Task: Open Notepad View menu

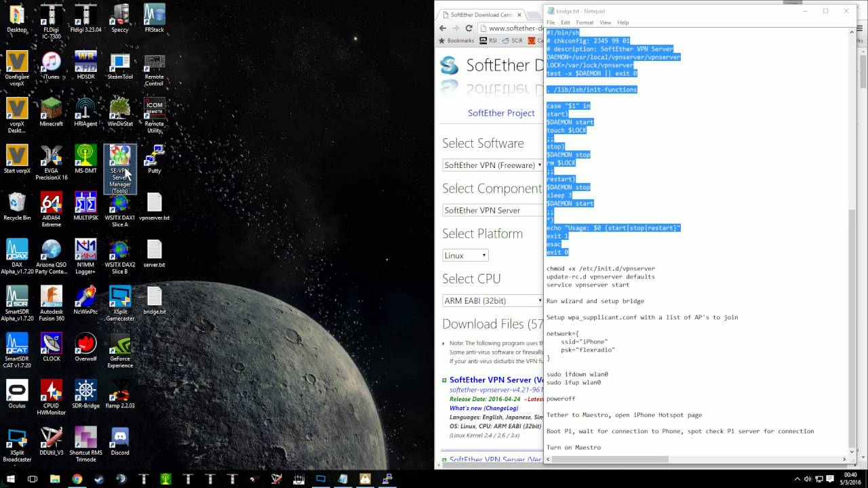Action: tap(605, 22)
